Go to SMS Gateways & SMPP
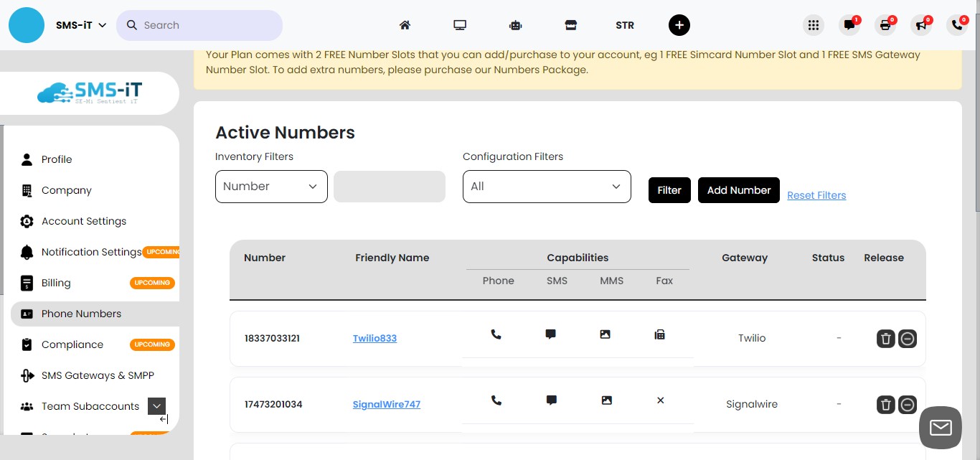 click(x=98, y=375)
